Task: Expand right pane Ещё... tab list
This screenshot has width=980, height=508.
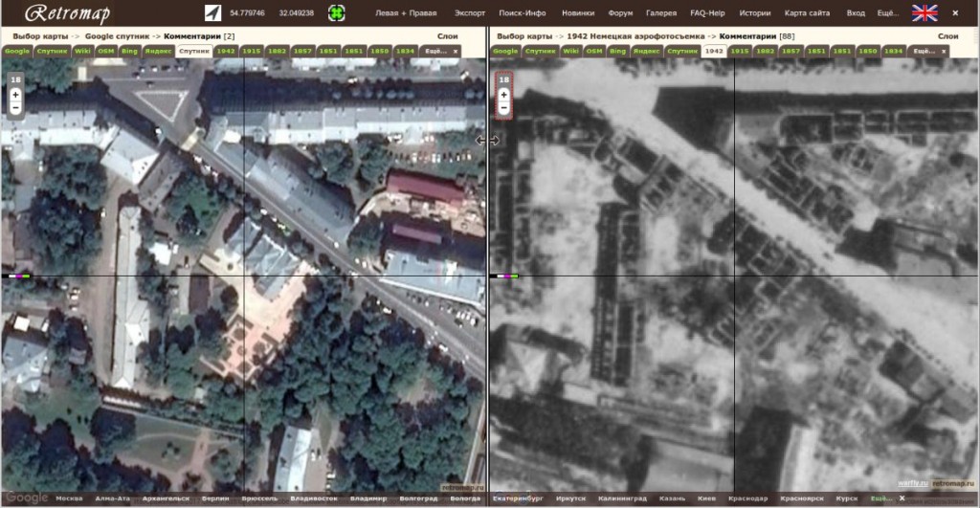Action: pos(924,52)
